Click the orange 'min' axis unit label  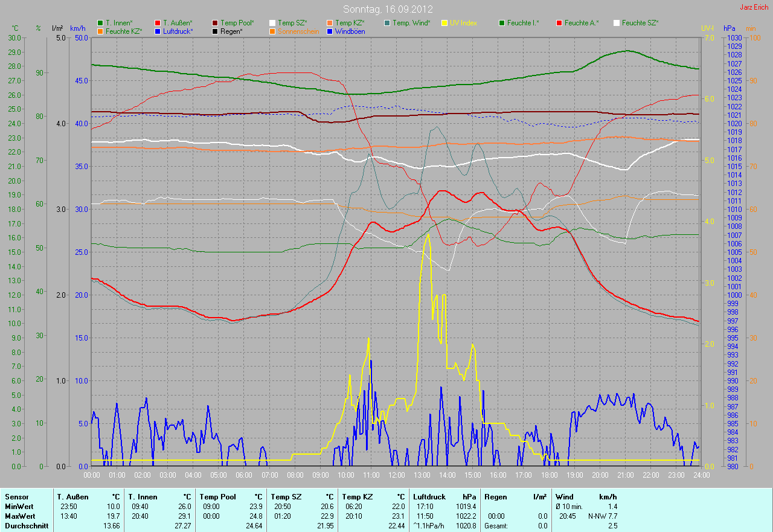[x=751, y=28]
